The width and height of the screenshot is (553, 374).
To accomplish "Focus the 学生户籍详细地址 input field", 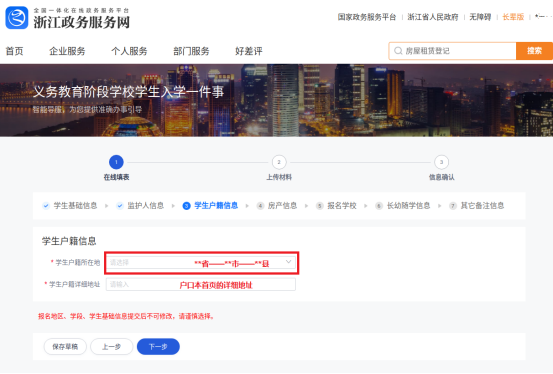I will tap(201, 284).
